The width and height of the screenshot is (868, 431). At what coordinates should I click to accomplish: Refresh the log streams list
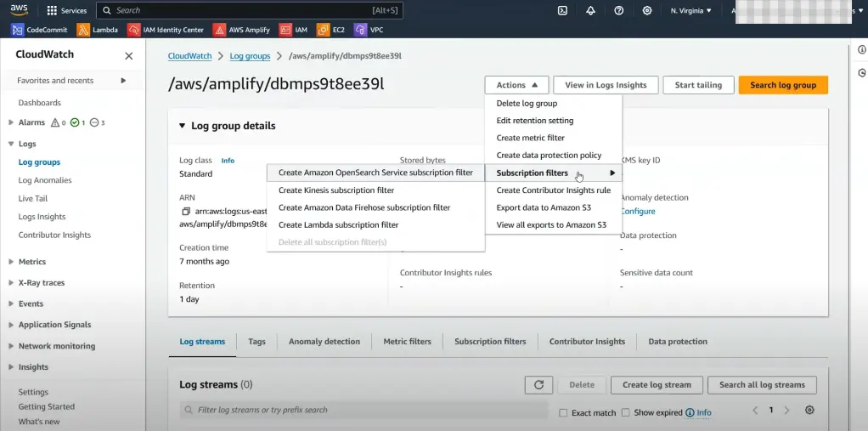pyautogui.click(x=538, y=385)
